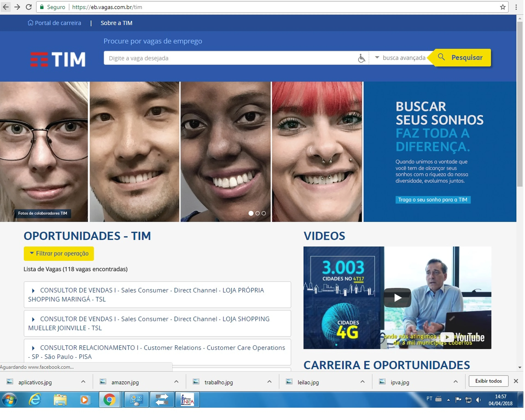The image size is (525, 420).
Task: Select first carousel dot indicator
Action: (251, 213)
